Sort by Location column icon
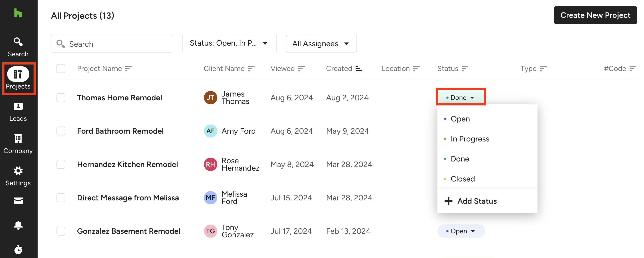 pyautogui.click(x=417, y=69)
